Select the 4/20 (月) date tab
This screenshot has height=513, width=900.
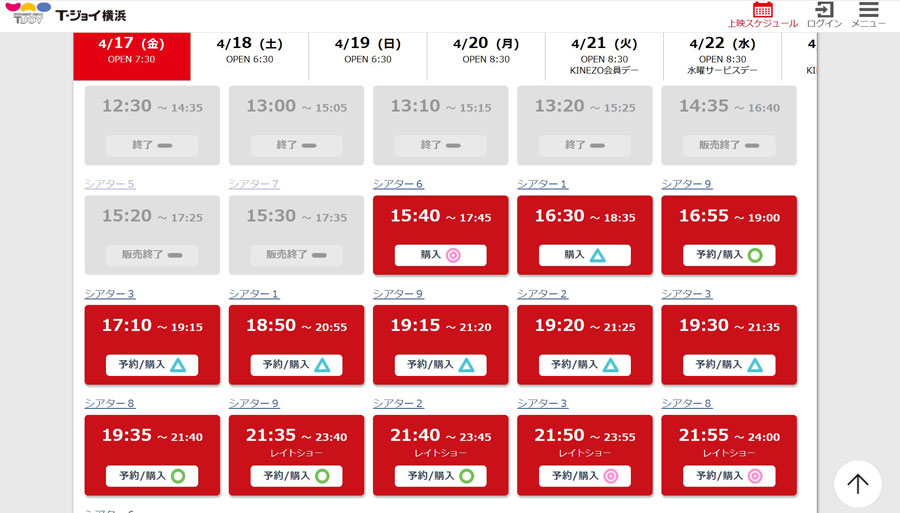click(x=486, y=50)
